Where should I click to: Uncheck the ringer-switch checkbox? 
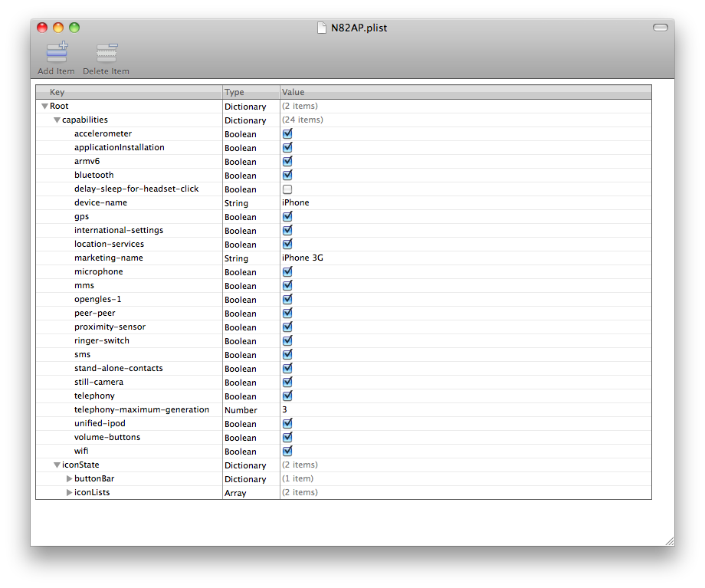[287, 340]
